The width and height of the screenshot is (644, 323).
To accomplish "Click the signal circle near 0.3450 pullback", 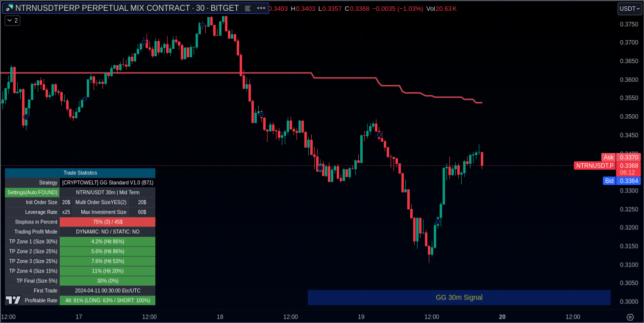I will point(379,134).
